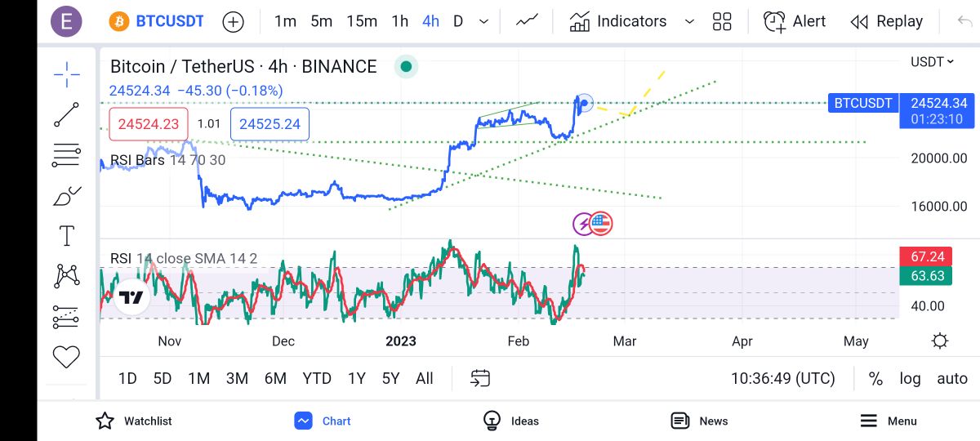
Task: Select the Text annotation tool
Action: (66, 236)
